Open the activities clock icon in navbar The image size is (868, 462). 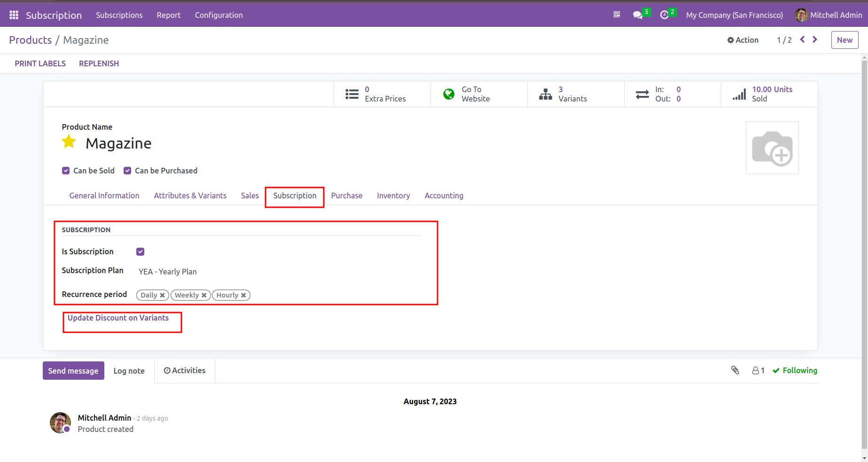[664, 15]
